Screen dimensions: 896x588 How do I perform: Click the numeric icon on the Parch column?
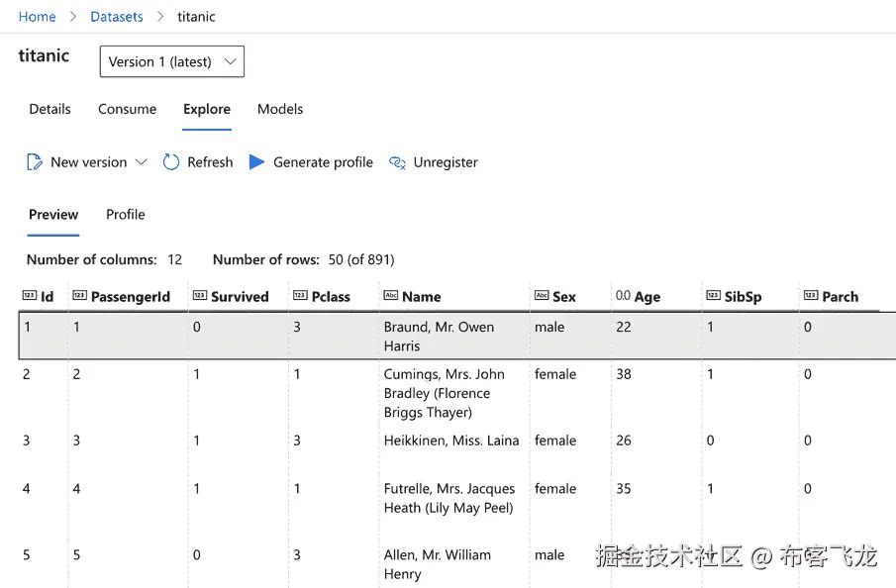pyautogui.click(x=813, y=295)
